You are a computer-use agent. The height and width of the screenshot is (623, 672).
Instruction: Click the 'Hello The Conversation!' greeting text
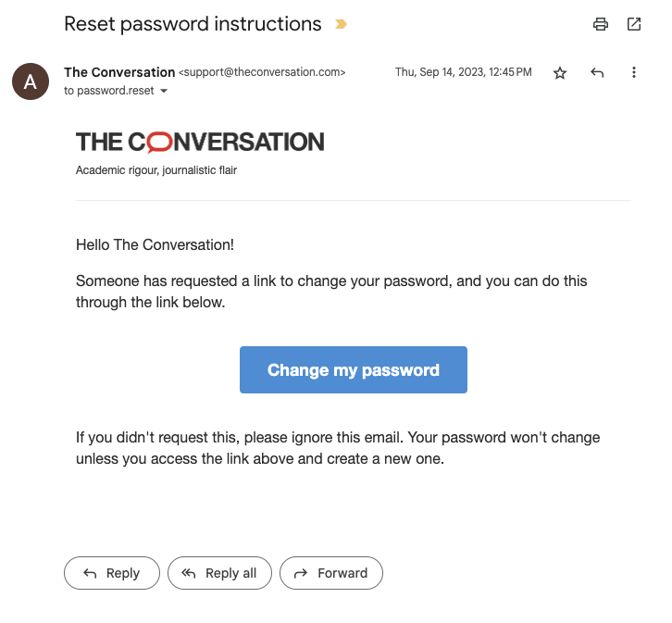click(x=156, y=244)
